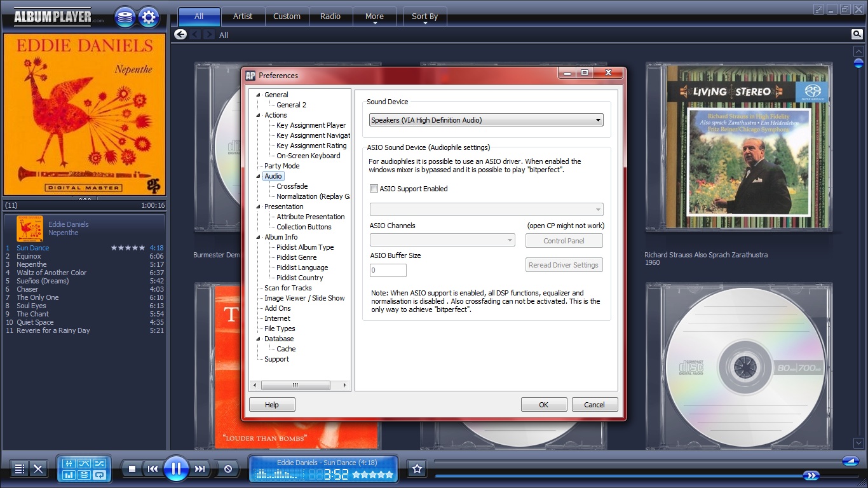This screenshot has height=488, width=868.
Task: Open the stacked-discs icon in bottom panel
Action: point(84,475)
